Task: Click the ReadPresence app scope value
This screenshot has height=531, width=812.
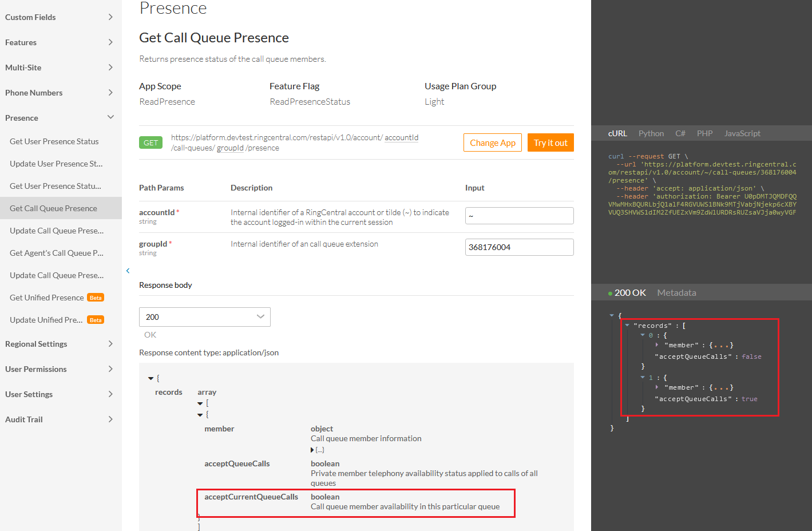Action: click(x=167, y=101)
